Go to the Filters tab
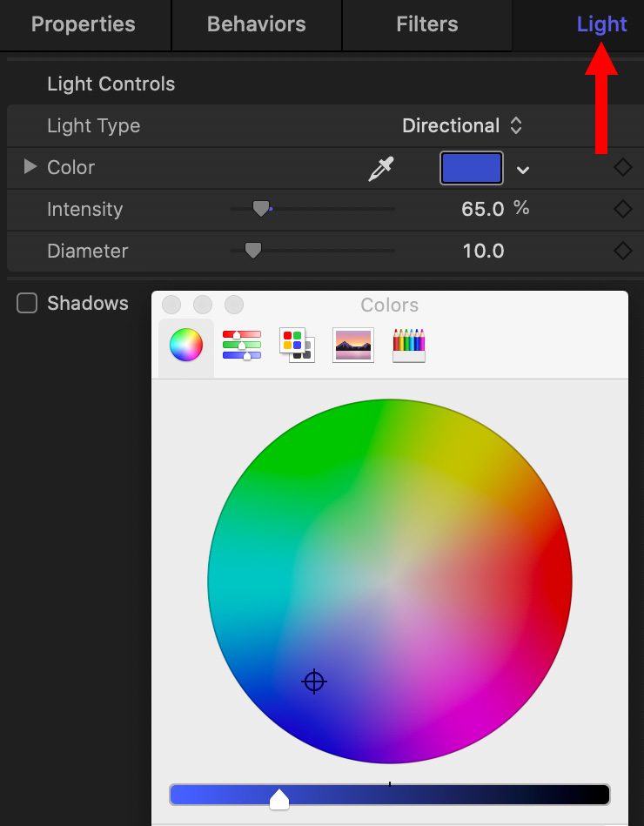644x826 pixels. coord(427,24)
